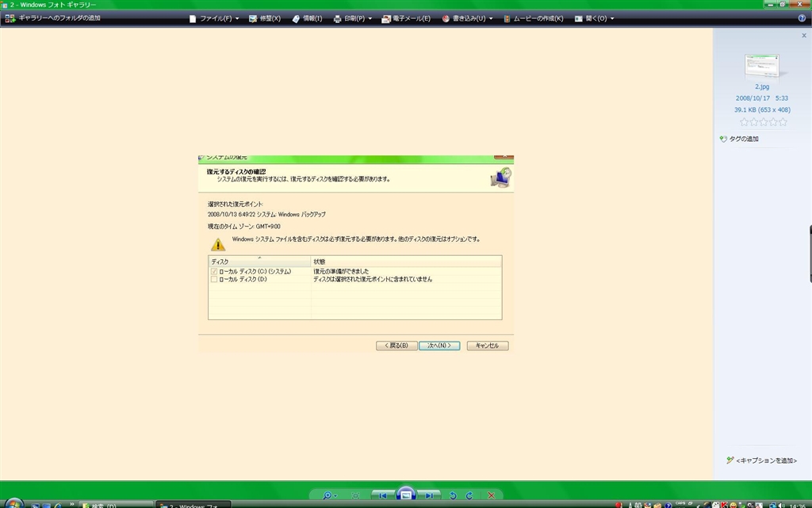Close the info pane with the X
This screenshot has width=812, height=508.
[x=804, y=36]
